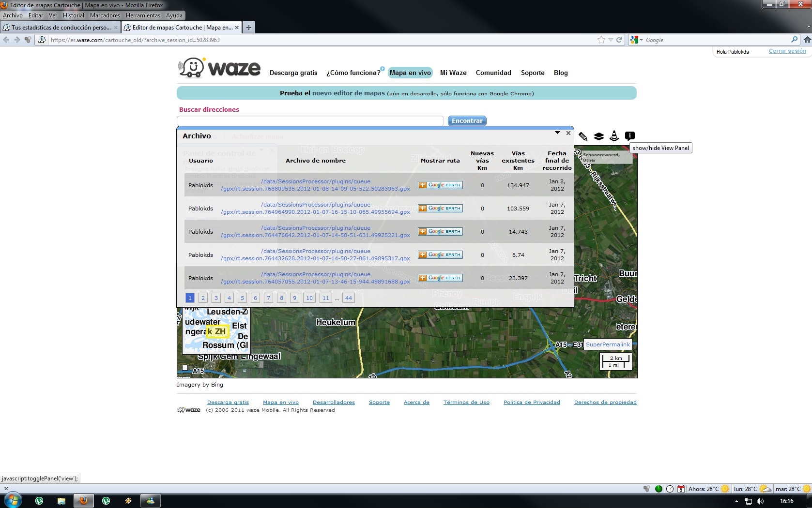
Task: Click Google Earth button for 6.74 km session
Action: point(440,255)
